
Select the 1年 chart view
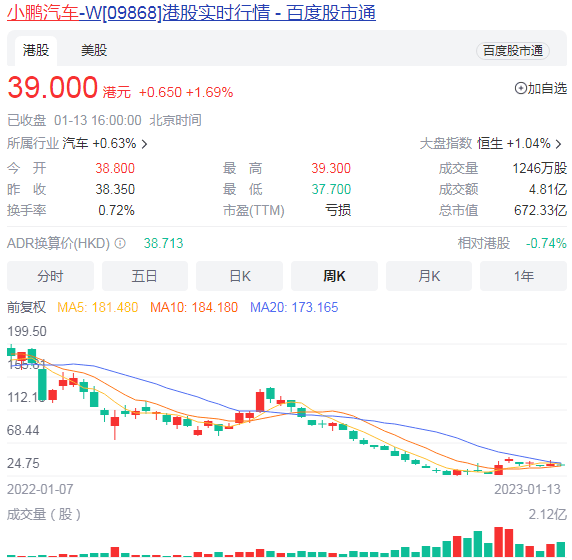pos(523,276)
